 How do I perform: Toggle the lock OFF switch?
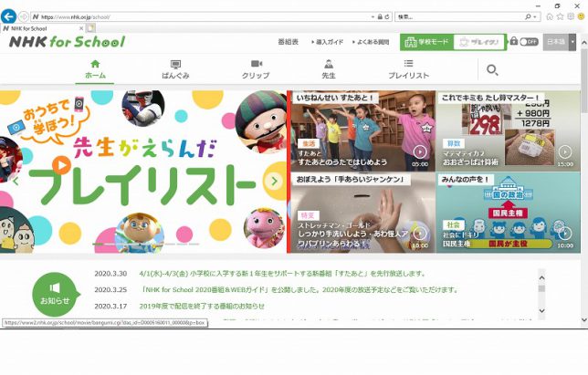[528, 42]
